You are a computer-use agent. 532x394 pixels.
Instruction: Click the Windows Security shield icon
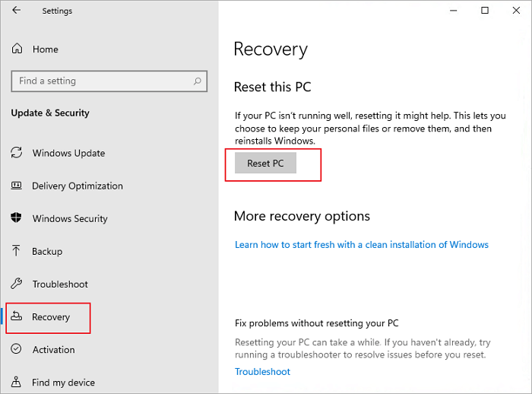click(x=17, y=218)
